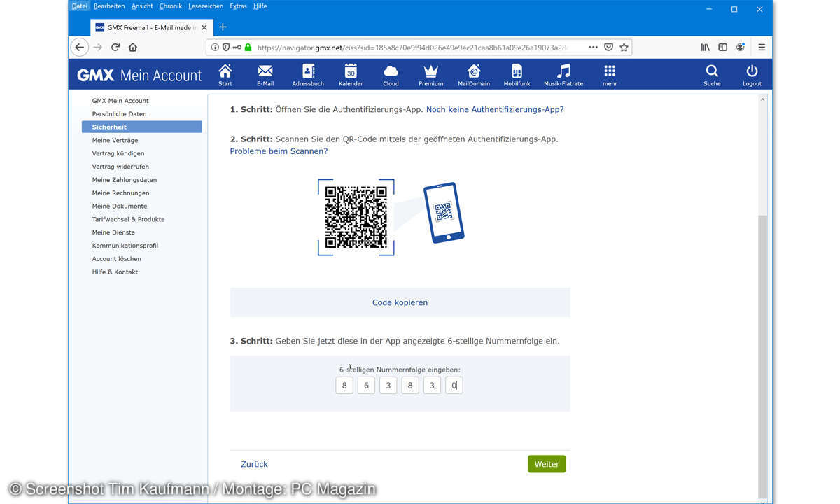The image size is (840, 504).
Task: Click the Zurück link
Action: (254, 464)
